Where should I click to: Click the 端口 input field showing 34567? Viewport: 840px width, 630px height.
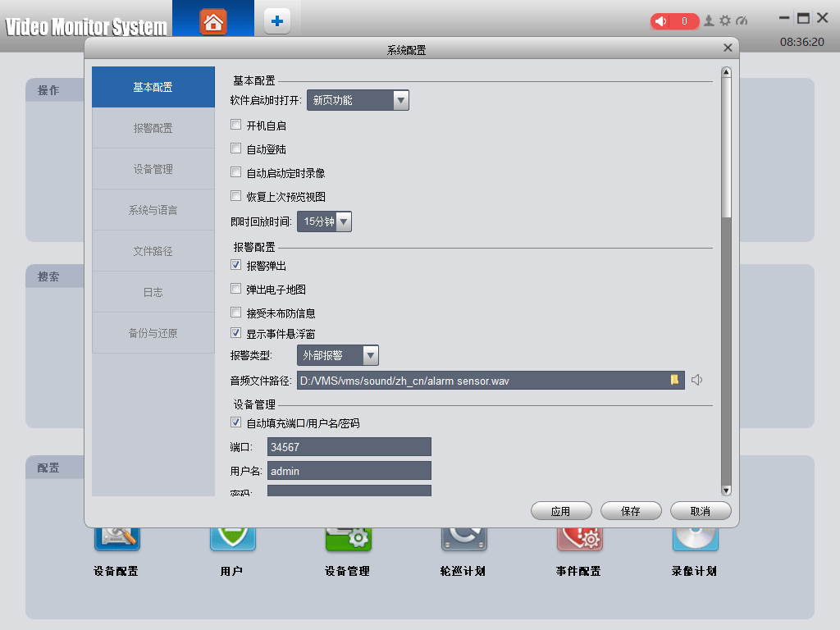point(349,446)
